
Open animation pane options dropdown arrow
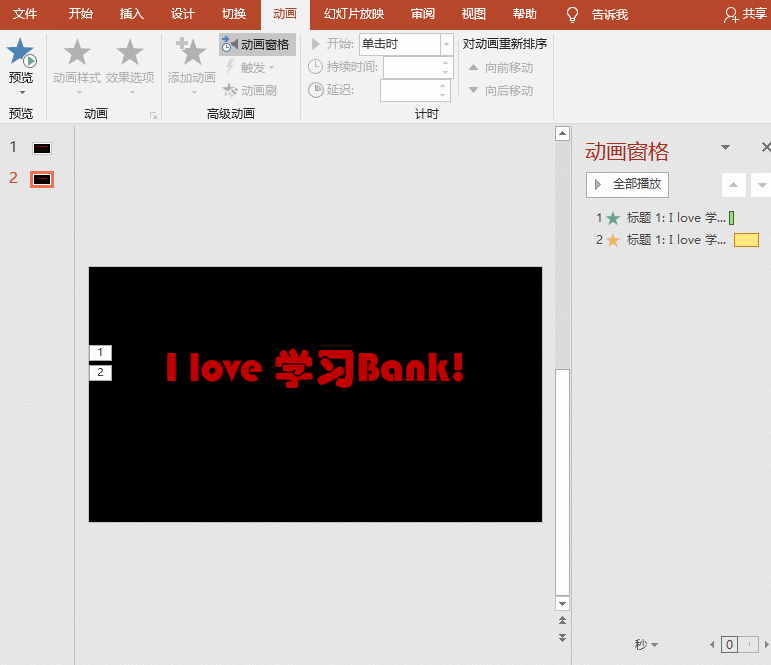pyautogui.click(x=726, y=148)
